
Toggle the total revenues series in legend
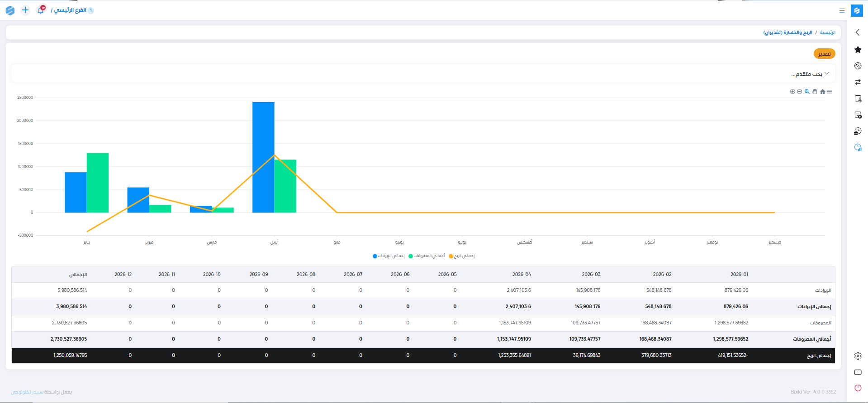[389, 256]
